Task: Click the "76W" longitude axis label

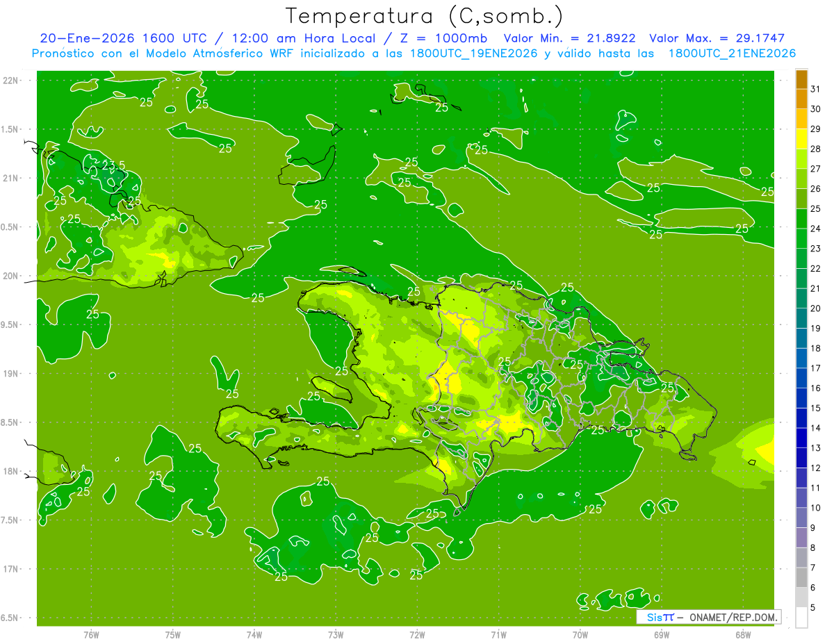Action: (x=91, y=634)
